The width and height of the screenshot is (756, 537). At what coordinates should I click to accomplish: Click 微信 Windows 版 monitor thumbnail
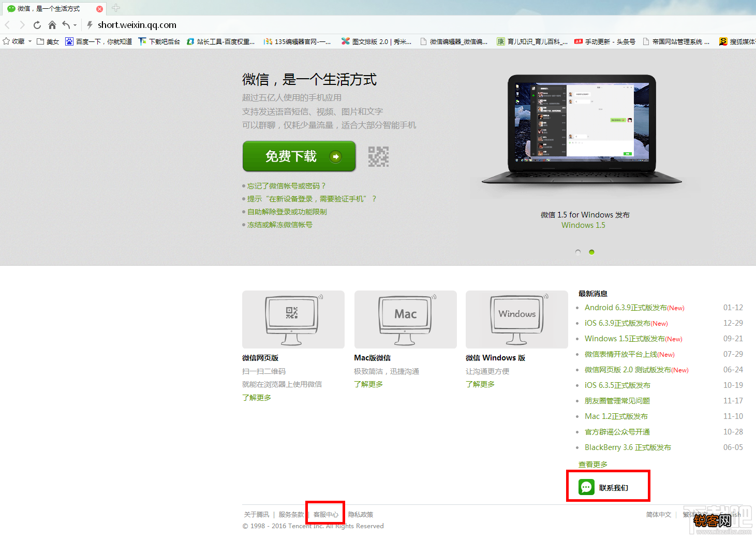516,320
